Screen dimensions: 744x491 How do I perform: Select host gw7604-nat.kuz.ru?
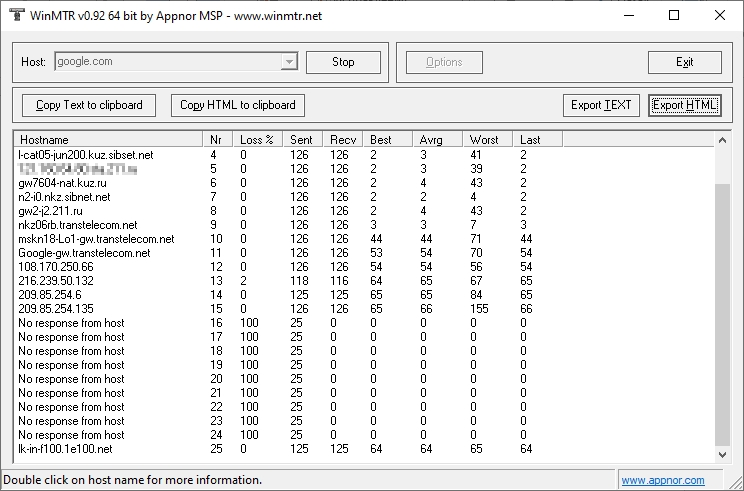62,183
